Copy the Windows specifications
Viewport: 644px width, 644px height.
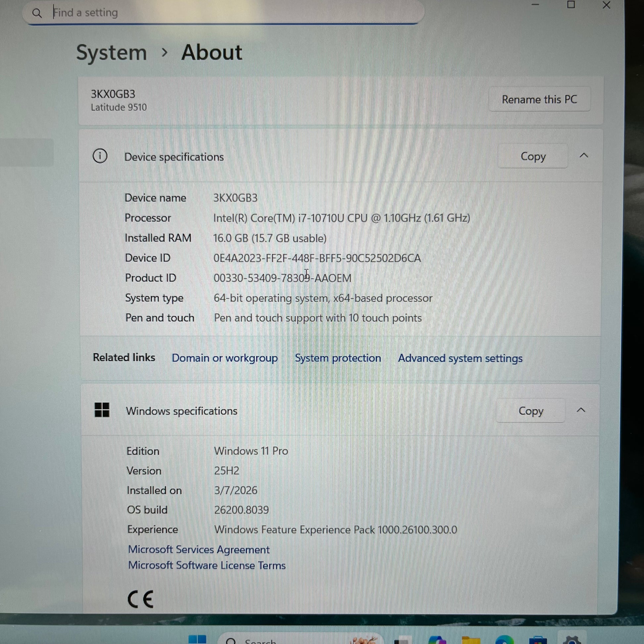(x=531, y=411)
